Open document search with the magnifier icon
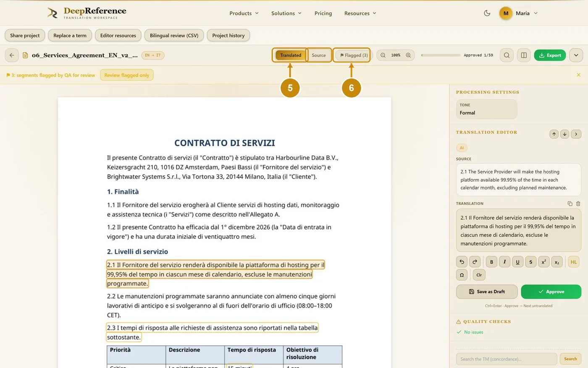588x368 pixels. click(x=507, y=55)
